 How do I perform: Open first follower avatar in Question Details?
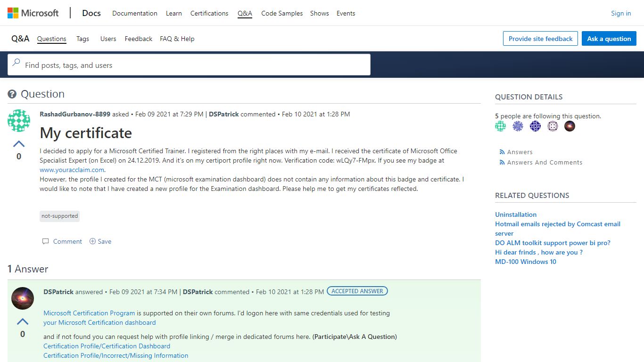point(501,126)
